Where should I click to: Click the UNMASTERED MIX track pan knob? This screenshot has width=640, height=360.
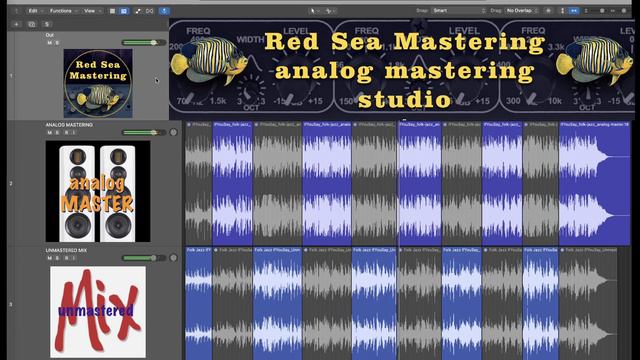tap(173, 258)
